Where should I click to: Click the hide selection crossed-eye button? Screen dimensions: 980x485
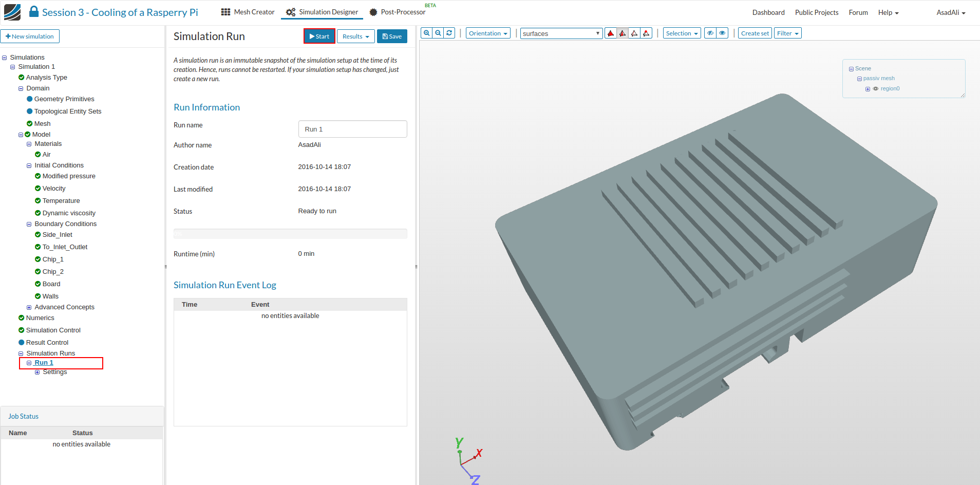(710, 33)
